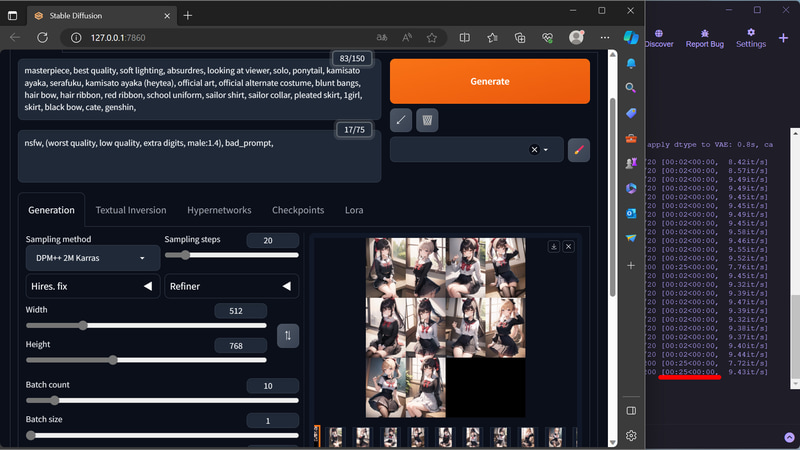Refresh the page with the reload icon

tap(42, 37)
